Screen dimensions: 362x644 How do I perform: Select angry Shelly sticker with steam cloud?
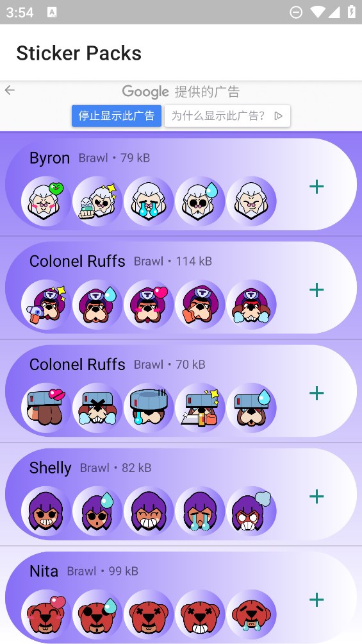tap(251, 511)
